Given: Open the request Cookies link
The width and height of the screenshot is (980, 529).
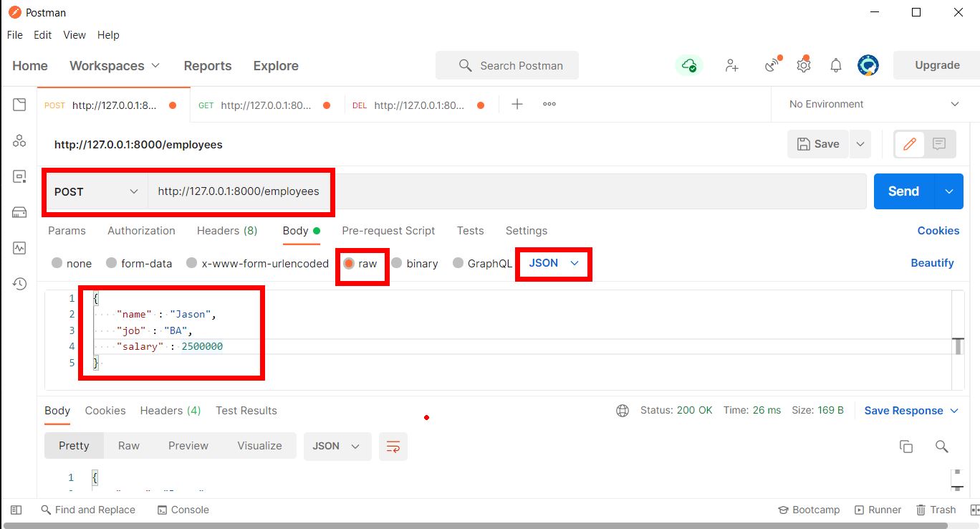Looking at the screenshot, I should click(938, 231).
